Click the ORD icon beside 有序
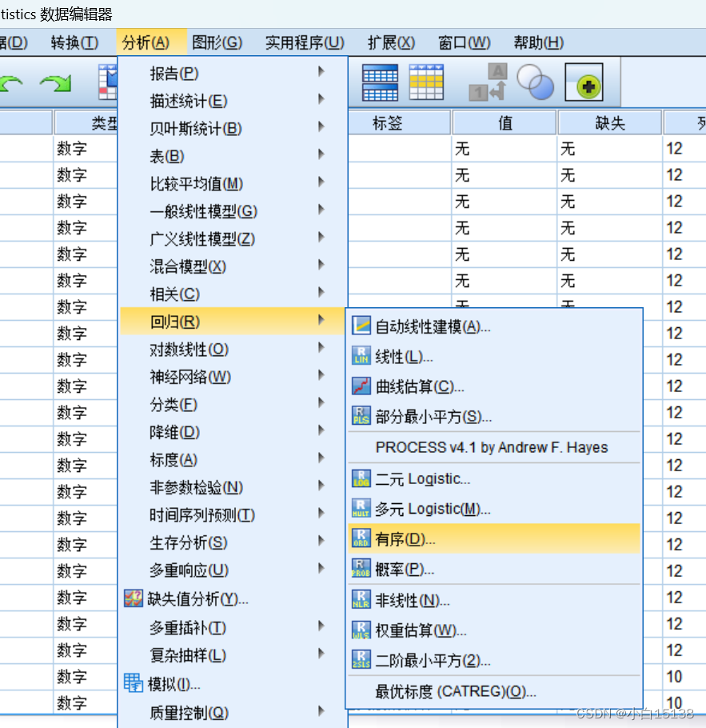The height and width of the screenshot is (728, 706). [x=361, y=538]
